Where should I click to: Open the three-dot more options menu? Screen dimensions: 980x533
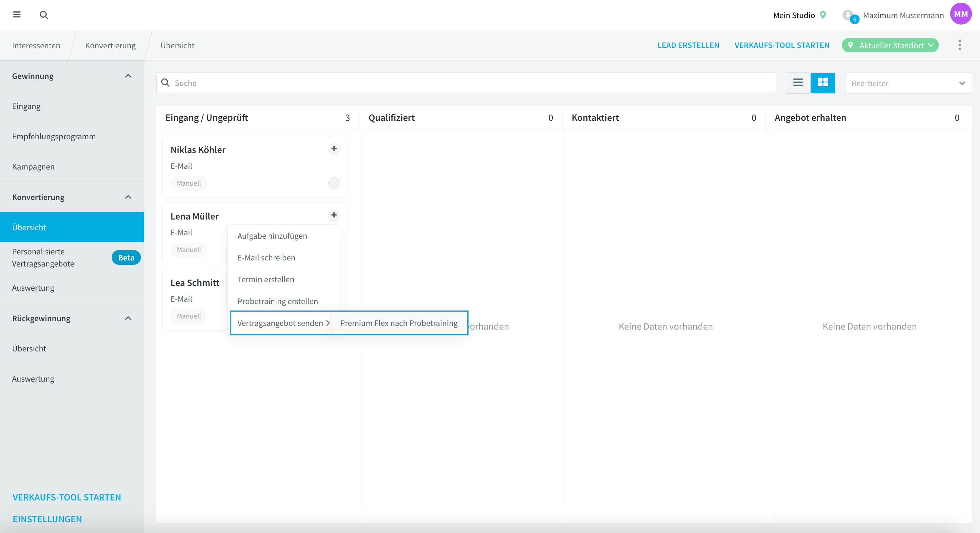click(x=960, y=45)
